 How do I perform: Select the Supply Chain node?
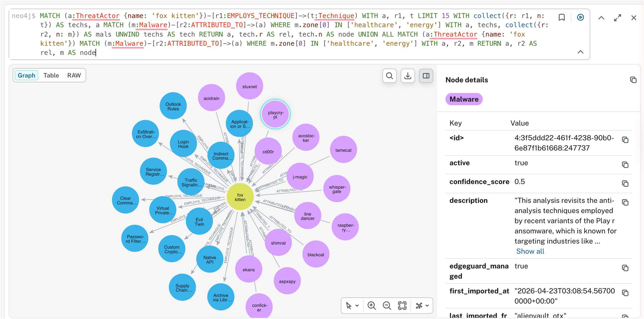(182, 287)
